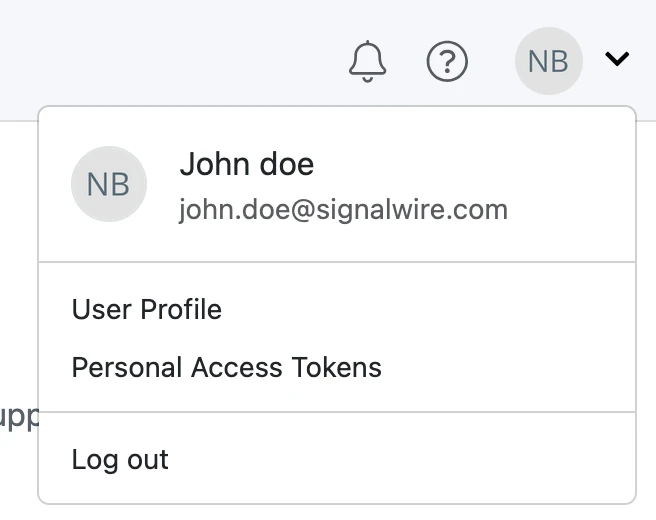Click the help question mark icon
Viewport: 656px width, 520px height.
447,62
